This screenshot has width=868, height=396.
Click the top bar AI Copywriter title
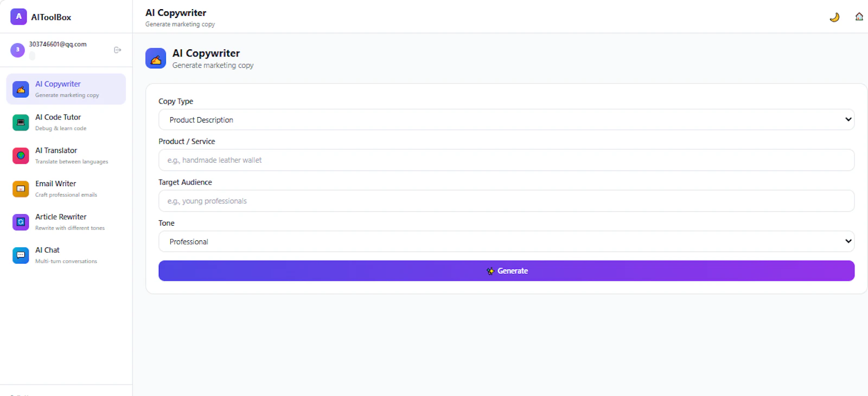[176, 12]
